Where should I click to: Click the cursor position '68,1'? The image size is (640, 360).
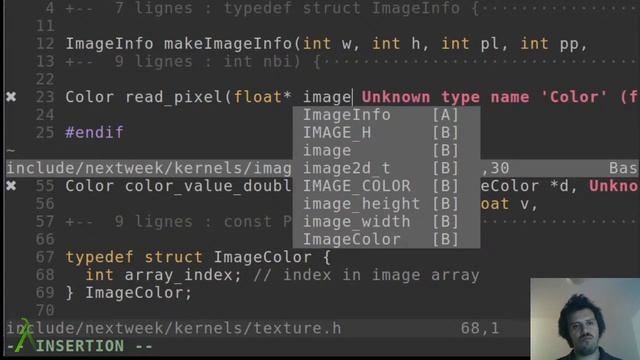tap(480, 328)
